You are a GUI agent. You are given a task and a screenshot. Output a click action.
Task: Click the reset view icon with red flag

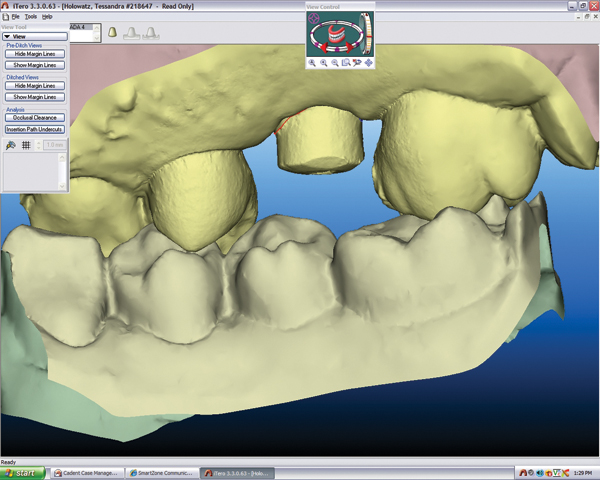[357, 62]
